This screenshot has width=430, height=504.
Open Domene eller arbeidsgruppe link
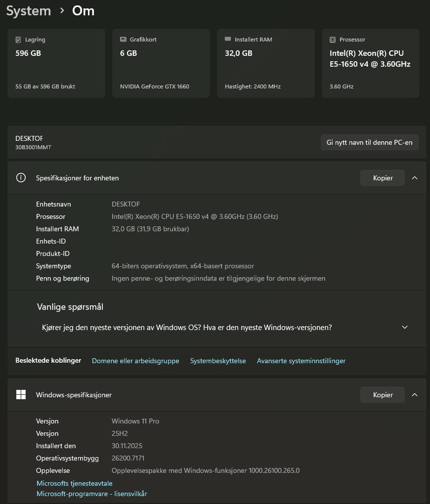click(x=135, y=361)
